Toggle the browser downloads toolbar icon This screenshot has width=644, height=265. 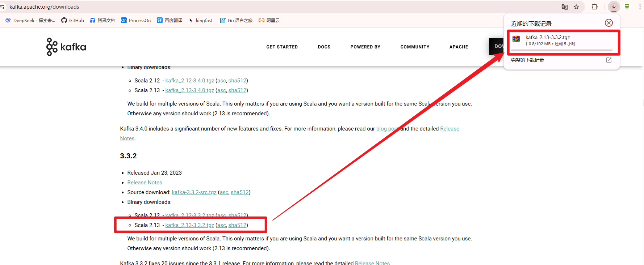point(614,7)
